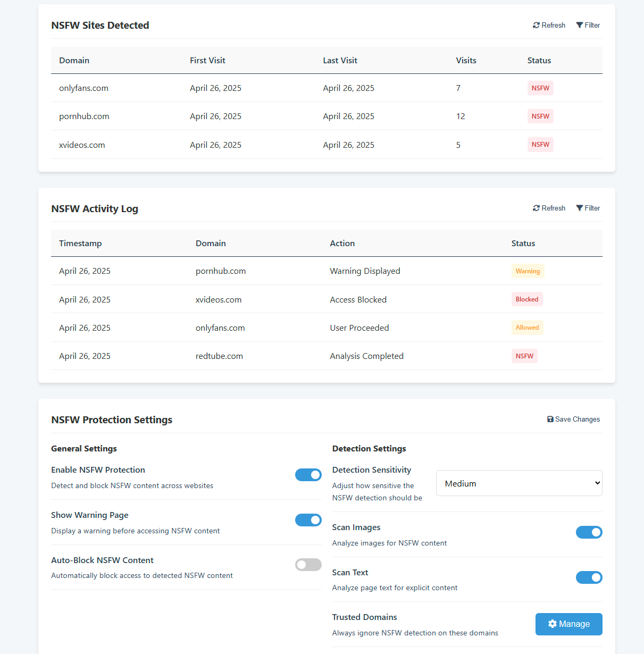Click Last Visit column header

pyautogui.click(x=340, y=61)
